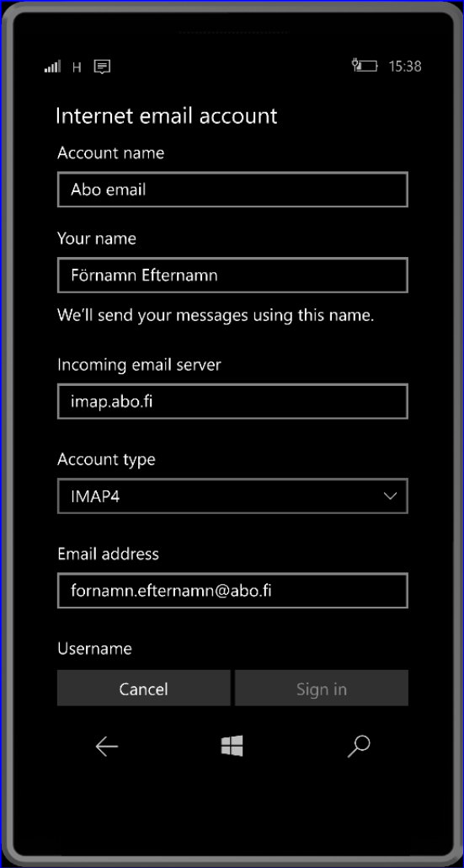Tap the 'We'll send your messages' hint text
This screenshot has height=868, width=464.
[x=216, y=316]
